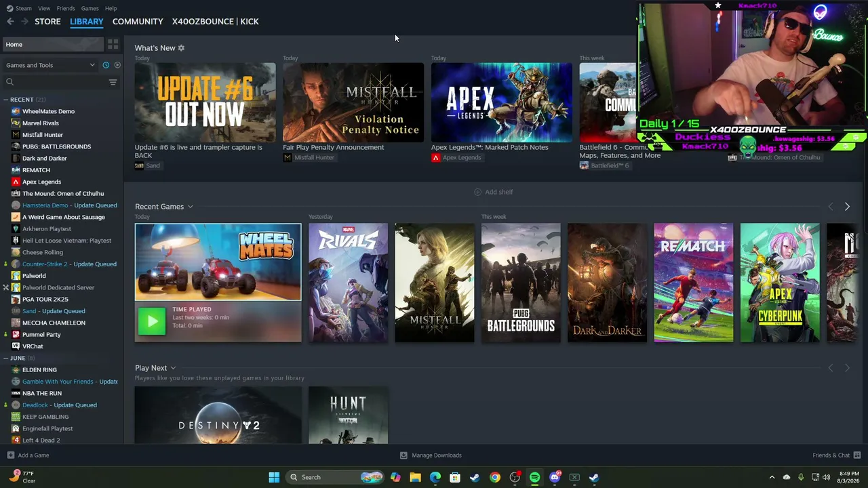Click the Home button in sidebar

(x=52, y=45)
